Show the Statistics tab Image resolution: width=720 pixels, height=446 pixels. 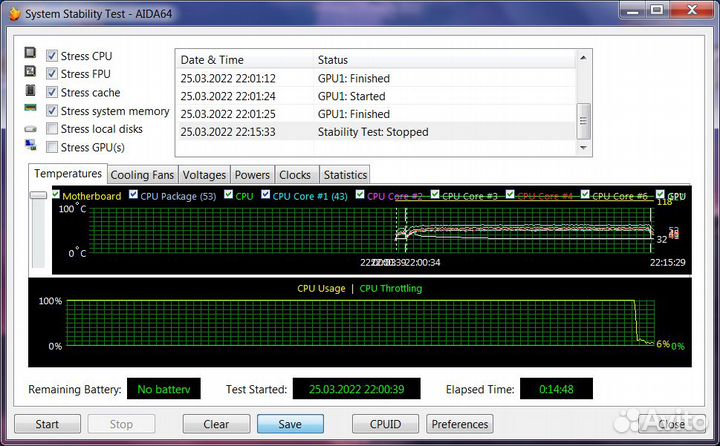[345, 175]
